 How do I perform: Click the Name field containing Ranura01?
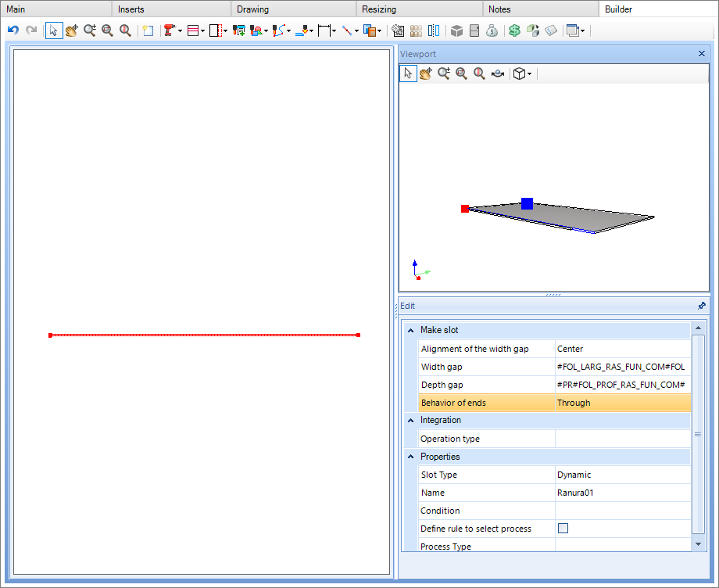(x=622, y=493)
